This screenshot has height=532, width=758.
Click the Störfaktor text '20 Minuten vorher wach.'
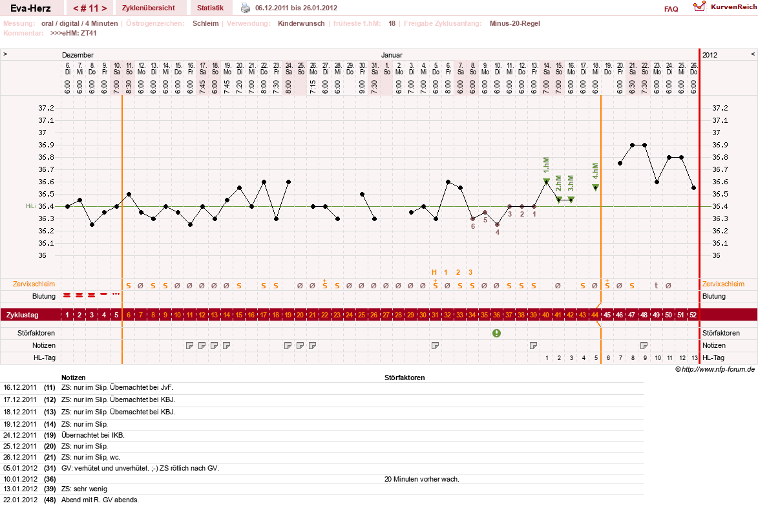coord(421,479)
